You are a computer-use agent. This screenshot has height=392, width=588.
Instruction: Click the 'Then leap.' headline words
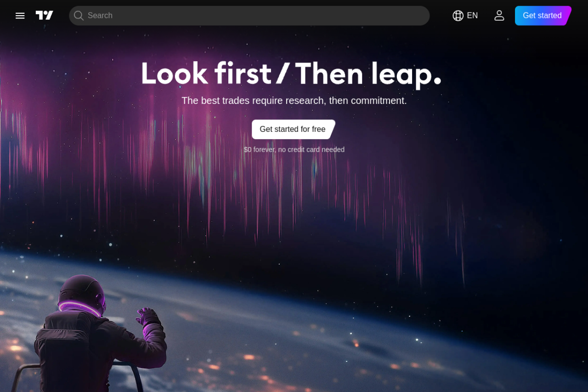pos(368,74)
